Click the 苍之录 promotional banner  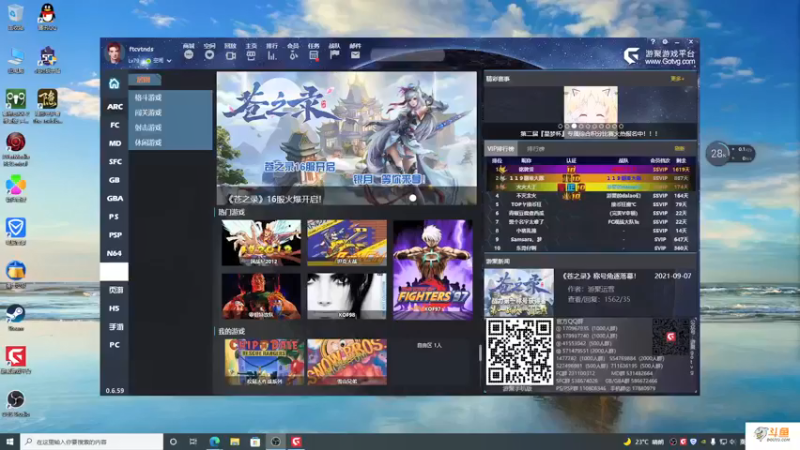coord(346,138)
